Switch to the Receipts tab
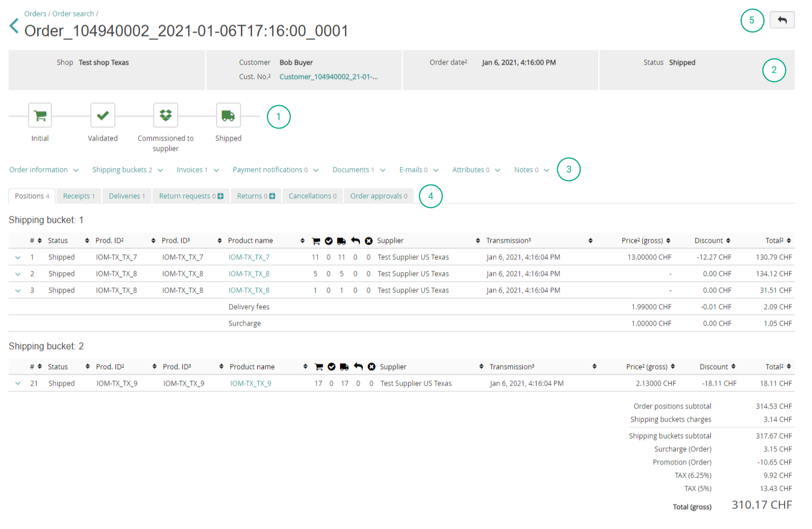 (78, 195)
